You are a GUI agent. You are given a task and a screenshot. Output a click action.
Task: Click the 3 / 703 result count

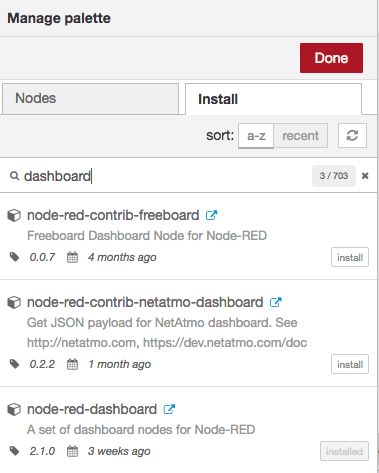point(334,176)
